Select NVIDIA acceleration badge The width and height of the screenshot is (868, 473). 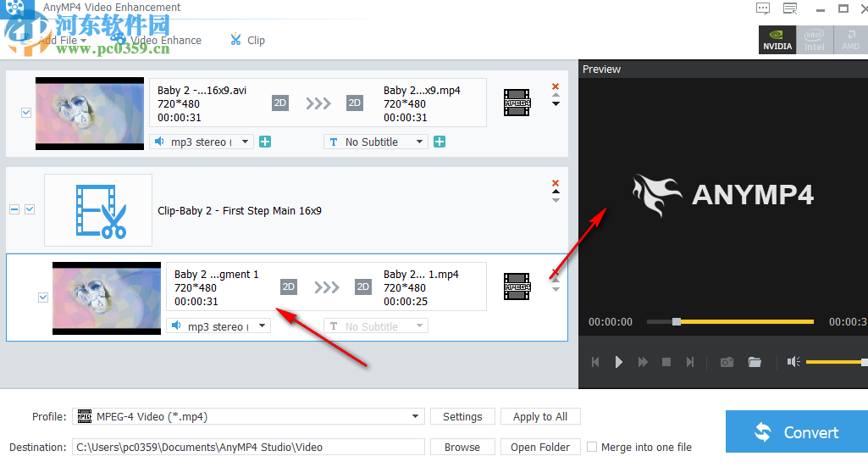coord(777,40)
